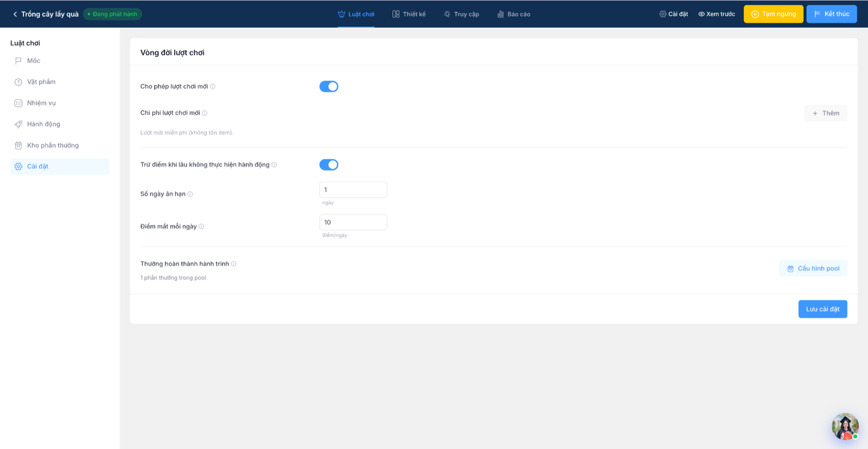Click the info icon next to Số ngày ân hạn
This screenshot has height=449, width=868.
click(x=190, y=194)
